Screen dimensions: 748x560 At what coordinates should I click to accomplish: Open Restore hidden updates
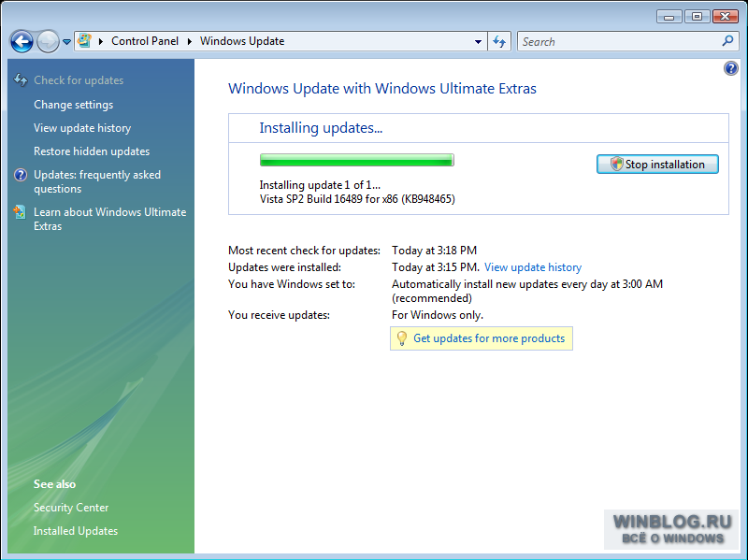[x=92, y=151]
